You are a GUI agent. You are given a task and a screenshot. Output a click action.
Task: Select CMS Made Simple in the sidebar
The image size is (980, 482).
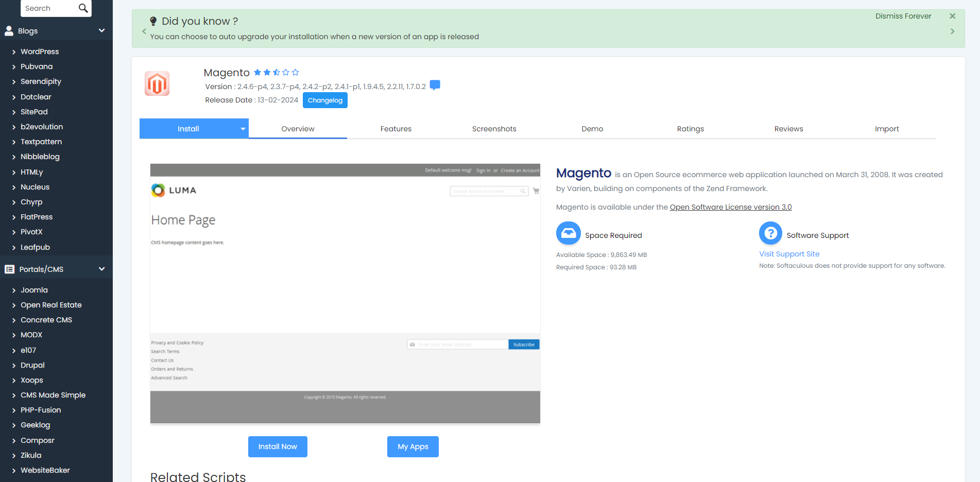tap(53, 395)
